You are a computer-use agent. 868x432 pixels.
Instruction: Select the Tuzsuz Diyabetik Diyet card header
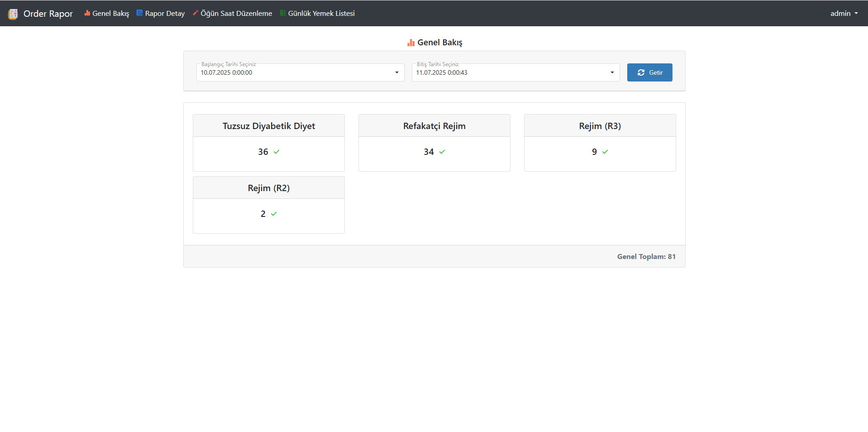pos(268,126)
